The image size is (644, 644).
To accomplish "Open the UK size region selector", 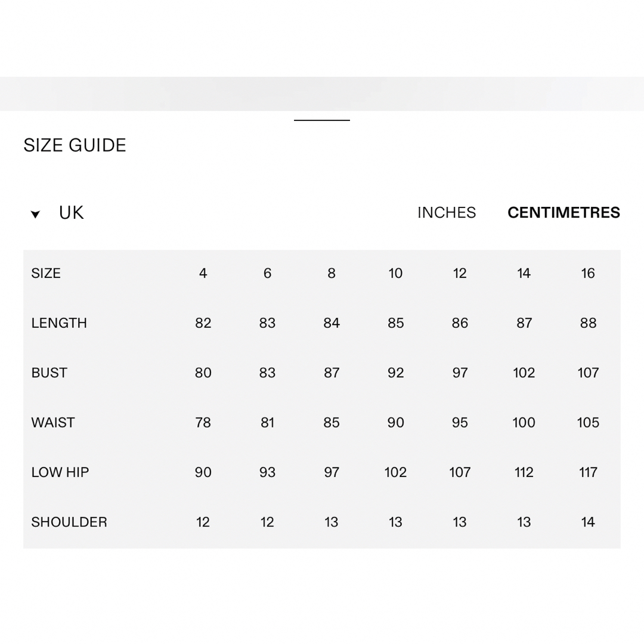I will [x=71, y=213].
